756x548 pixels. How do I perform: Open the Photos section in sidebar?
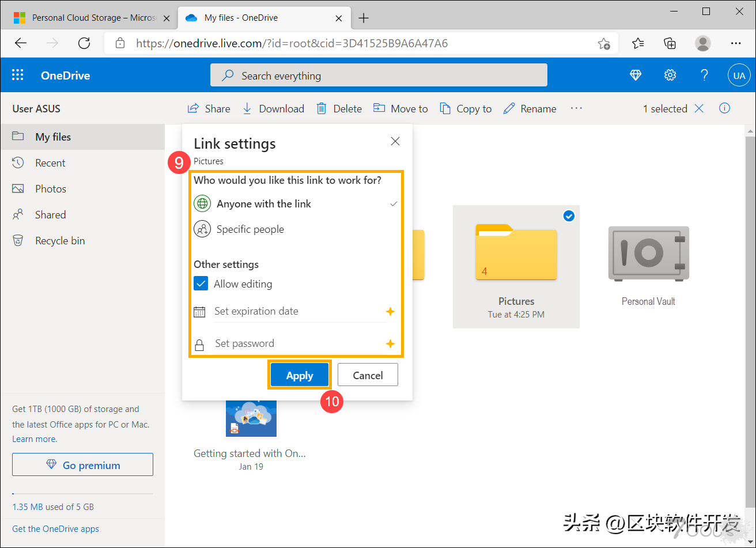tap(51, 188)
